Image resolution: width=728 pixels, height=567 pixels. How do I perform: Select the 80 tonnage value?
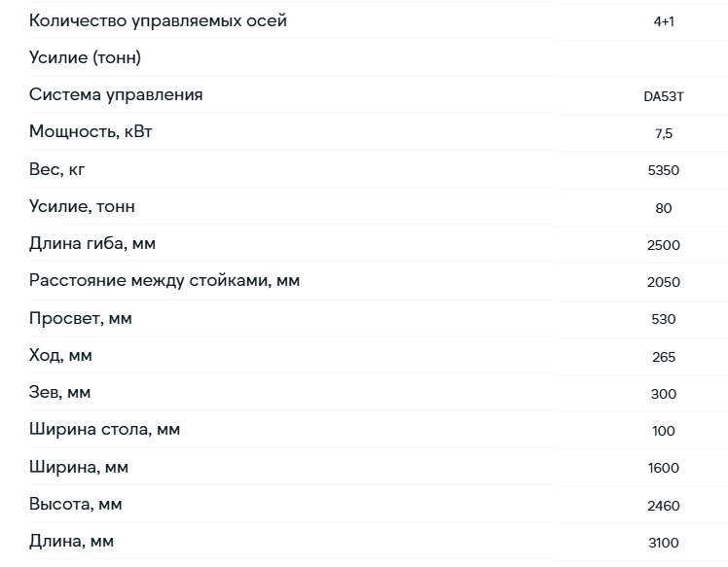coord(664,208)
